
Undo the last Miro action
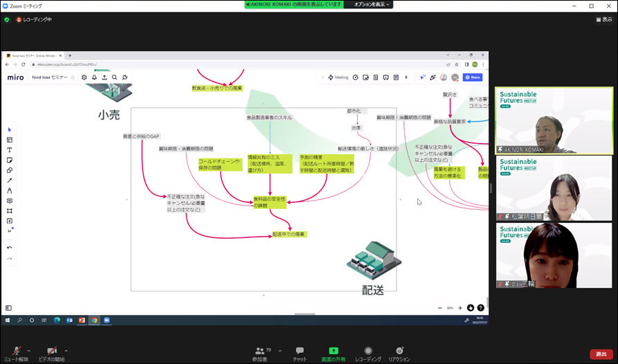coord(10,248)
